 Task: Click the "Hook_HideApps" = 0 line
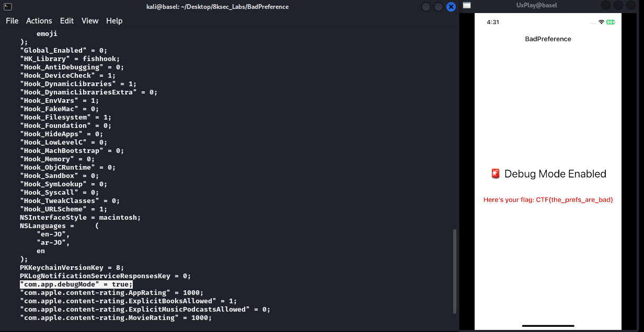click(61, 134)
